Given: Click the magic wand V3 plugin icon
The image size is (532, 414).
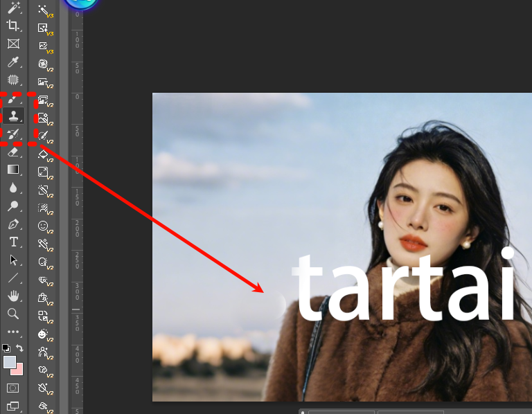Looking at the screenshot, I should pos(44,11).
